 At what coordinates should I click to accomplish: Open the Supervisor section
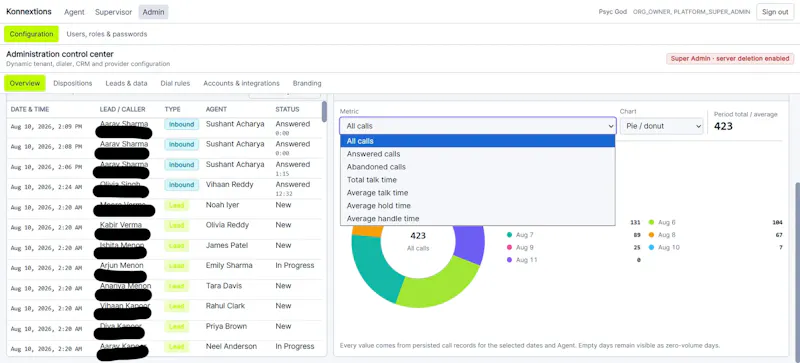point(113,12)
